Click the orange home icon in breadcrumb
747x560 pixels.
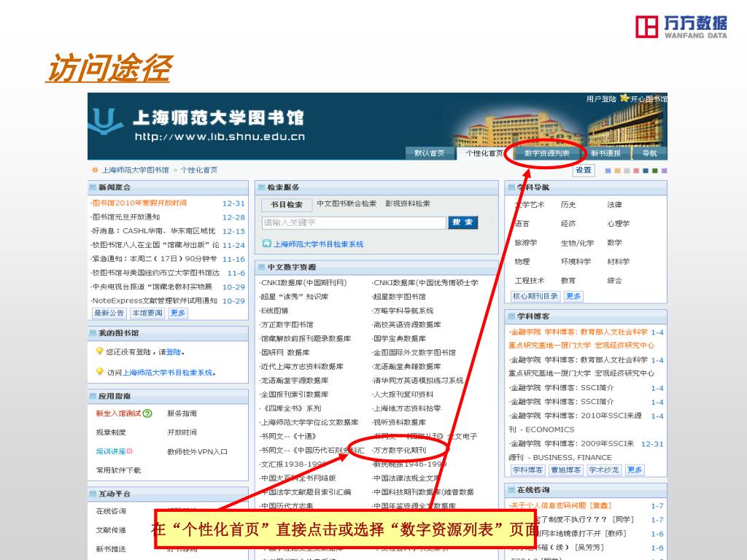[95, 170]
